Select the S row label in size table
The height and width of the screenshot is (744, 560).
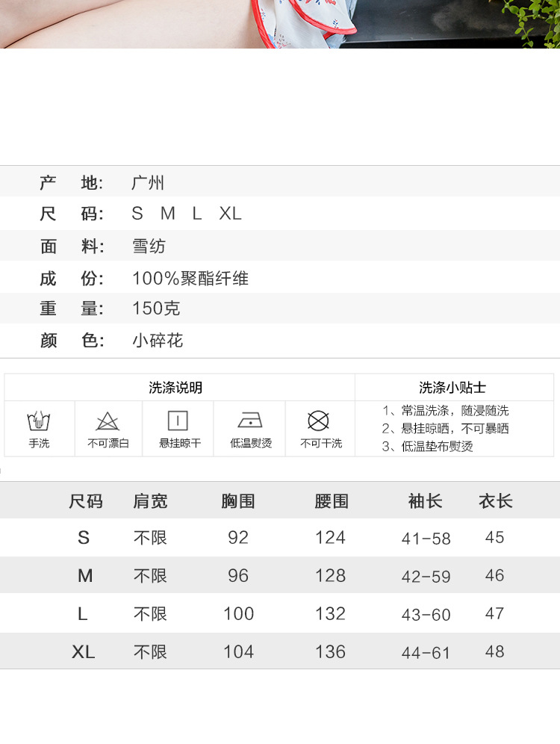[x=84, y=538]
